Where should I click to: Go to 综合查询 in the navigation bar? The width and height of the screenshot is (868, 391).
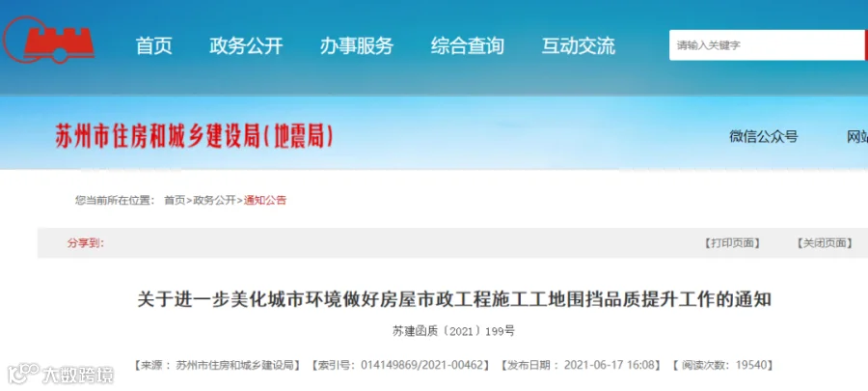pyautogui.click(x=467, y=46)
